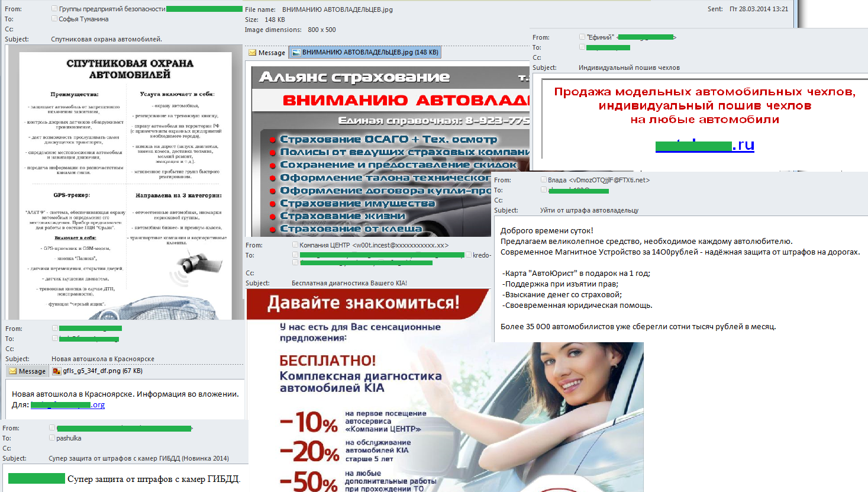Image resolution: width=868 pixels, height=492 pixels.
Task: Click subject Спутниковая охрана автомобилей.
Action: (x=107, y=39)
